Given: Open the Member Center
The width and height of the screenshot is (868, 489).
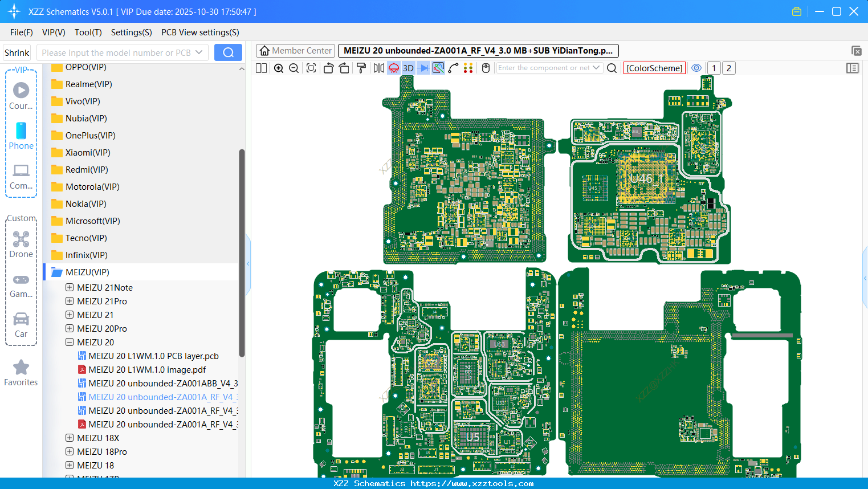Looking at the screenshot, I should click(295, 51).
